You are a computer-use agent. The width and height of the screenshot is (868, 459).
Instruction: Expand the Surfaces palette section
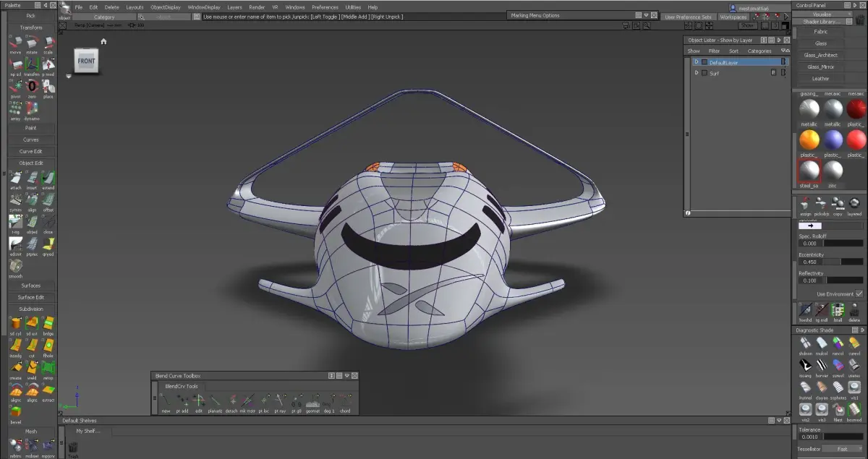[31, 286]
